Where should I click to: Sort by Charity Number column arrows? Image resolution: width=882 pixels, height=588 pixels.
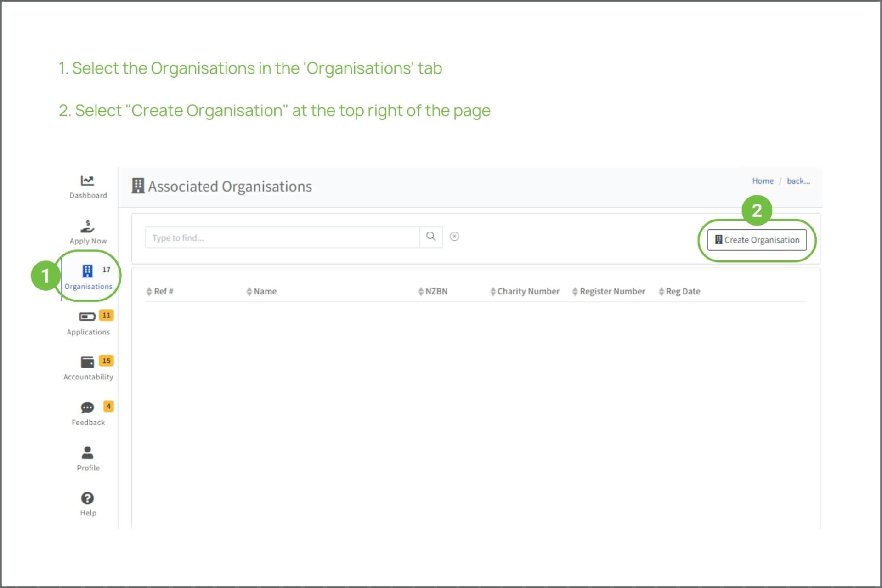[493, 292]
